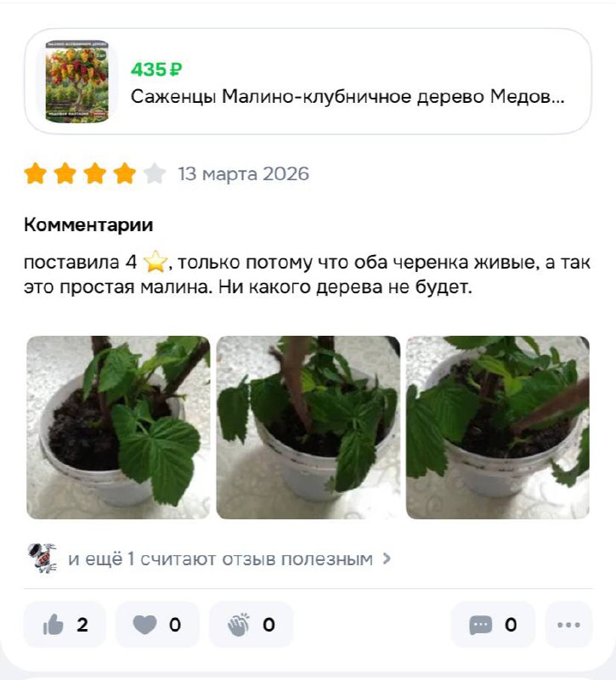Open the third review photo of seedling
616x680 pixels.
[x=498, y=428]
